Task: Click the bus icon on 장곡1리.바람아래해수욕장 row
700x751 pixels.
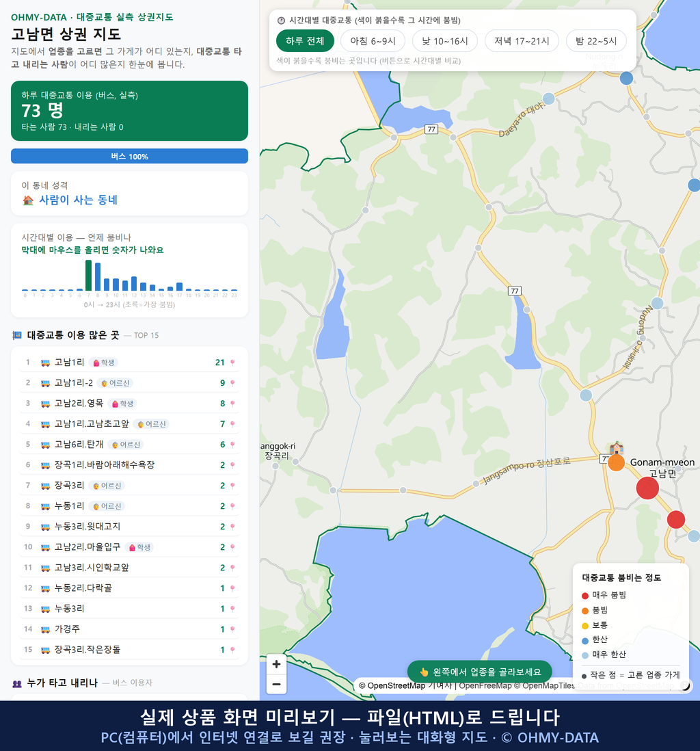Action: pos(46,465)
